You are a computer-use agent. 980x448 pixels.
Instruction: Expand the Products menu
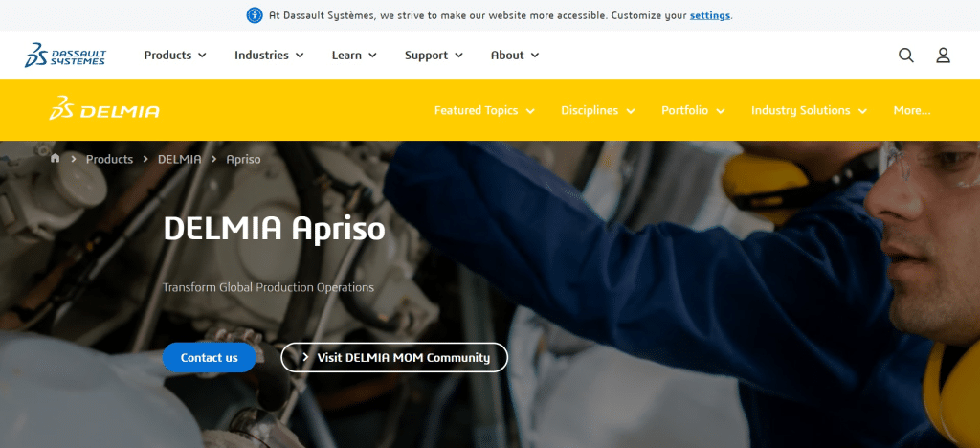[175, 55]
